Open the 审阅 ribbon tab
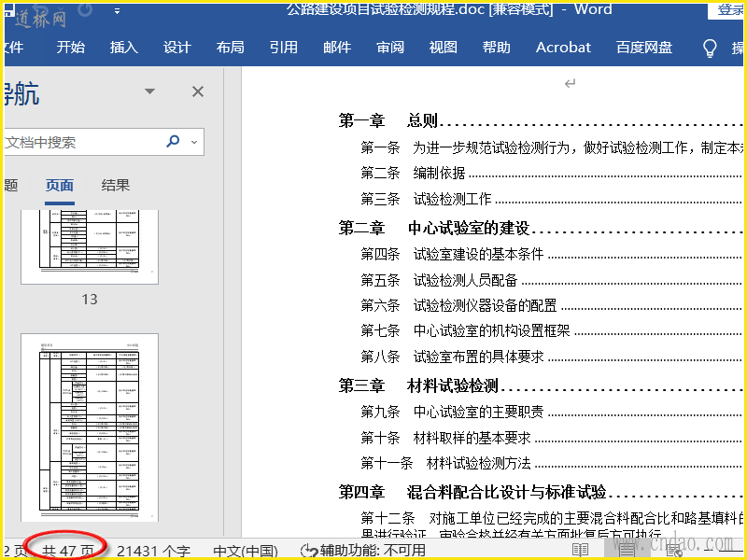This screenshot has width=747, height=560. 390,48
